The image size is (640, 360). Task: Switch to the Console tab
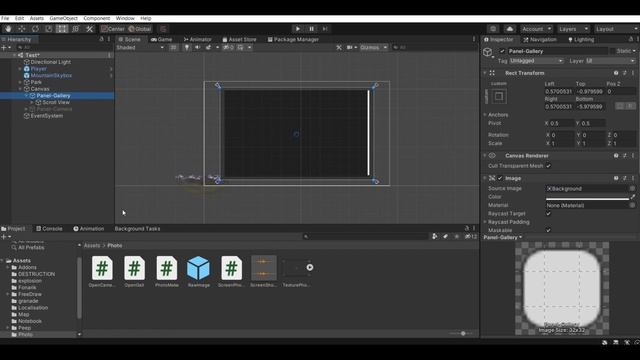point(49,229)
